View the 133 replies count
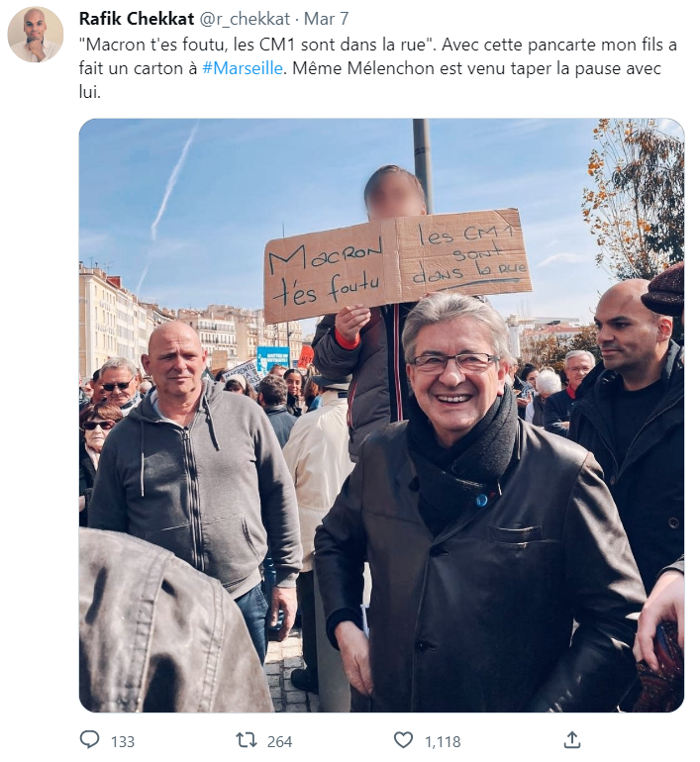700x762 pixels. (x=123, y=741)
